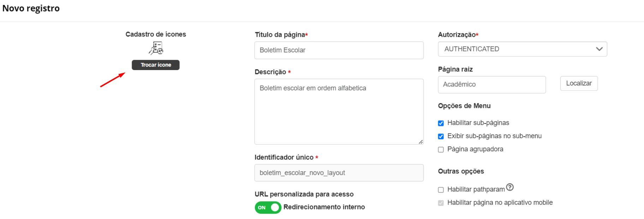This screenshot has width=644, height=219.
Task: Click the Descrição text area
Action: (x=339, y=111)
